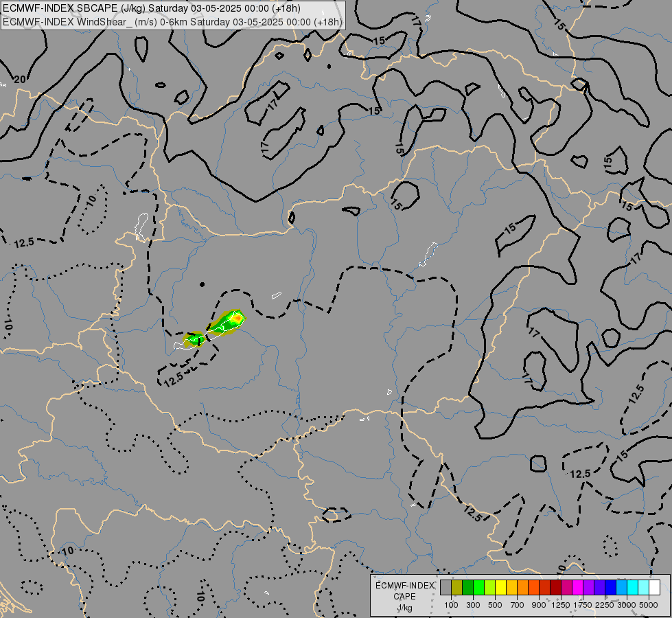Viewport: 672px width, 618px height.
Task: Click the legend value 500
Action: 495,605
